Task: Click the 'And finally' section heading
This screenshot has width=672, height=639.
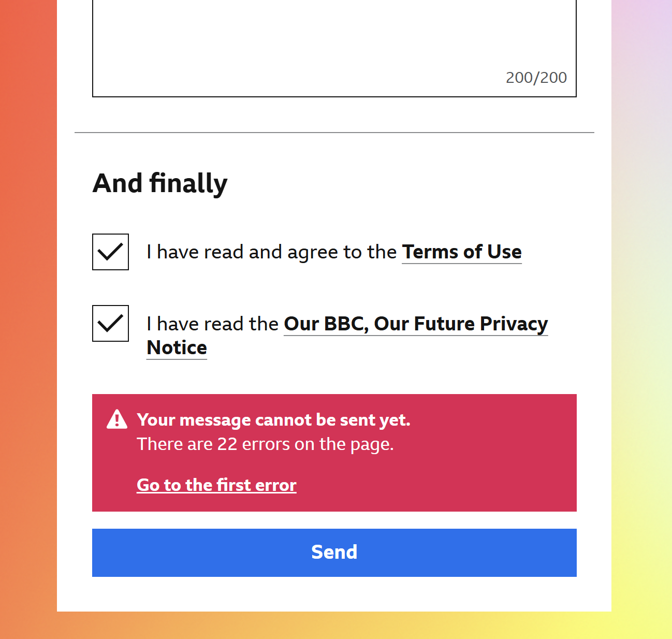Action: [x=160, y=183]
